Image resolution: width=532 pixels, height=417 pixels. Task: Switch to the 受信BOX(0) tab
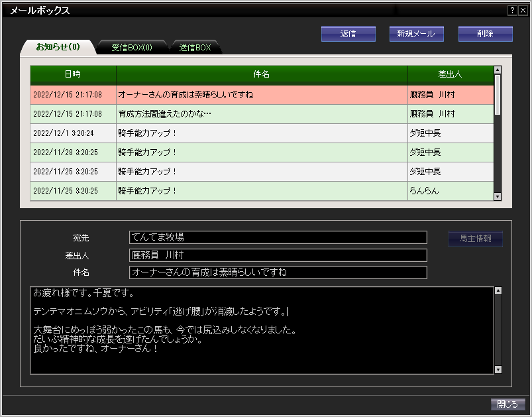pyautogui.click(x=132, y=47)
